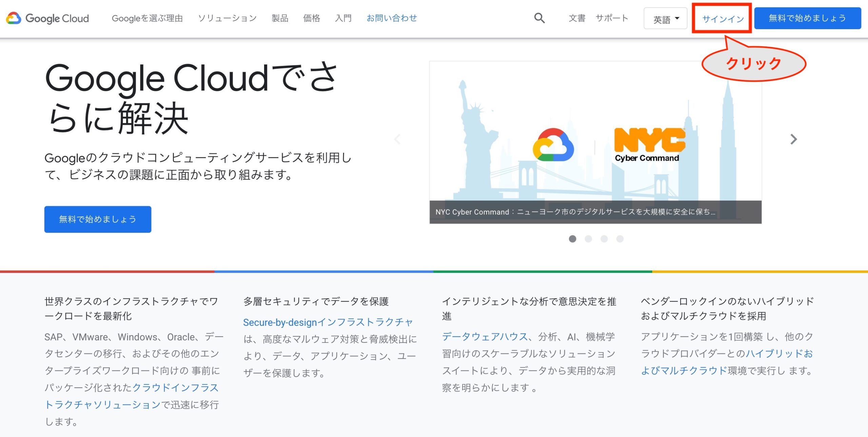Open the 入門 menu item
The height and width of the screenshot is (437, 868).
(x=343, y=18)
